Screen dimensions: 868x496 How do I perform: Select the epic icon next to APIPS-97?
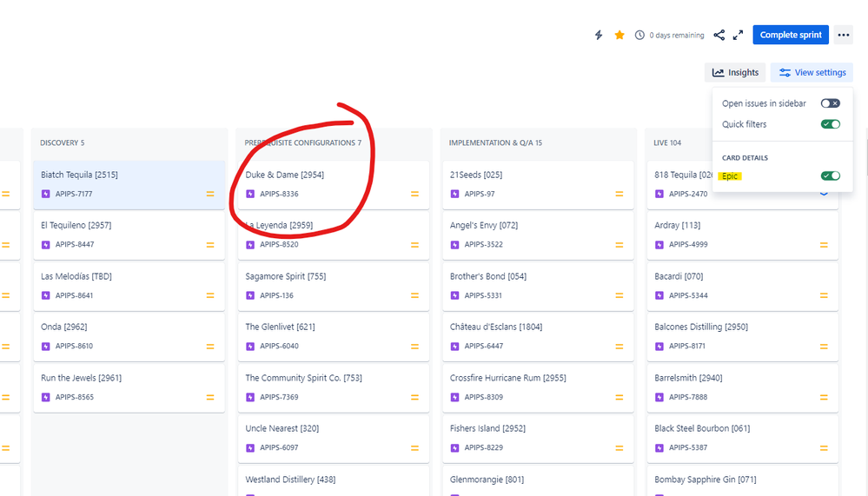[454, 194]
